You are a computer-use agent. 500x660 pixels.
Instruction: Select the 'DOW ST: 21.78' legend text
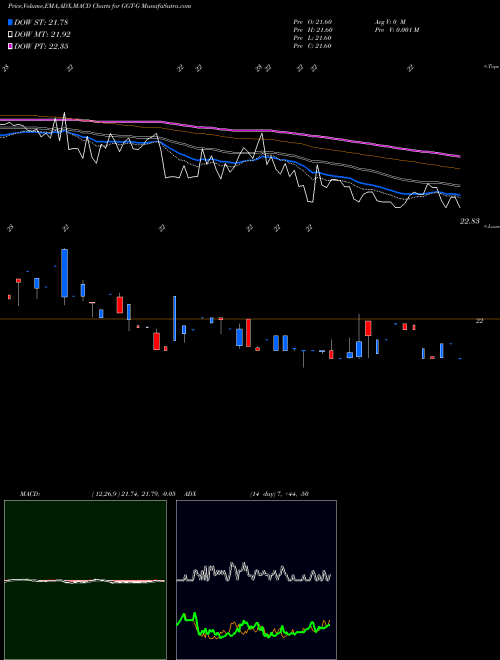tap(41, 22)
